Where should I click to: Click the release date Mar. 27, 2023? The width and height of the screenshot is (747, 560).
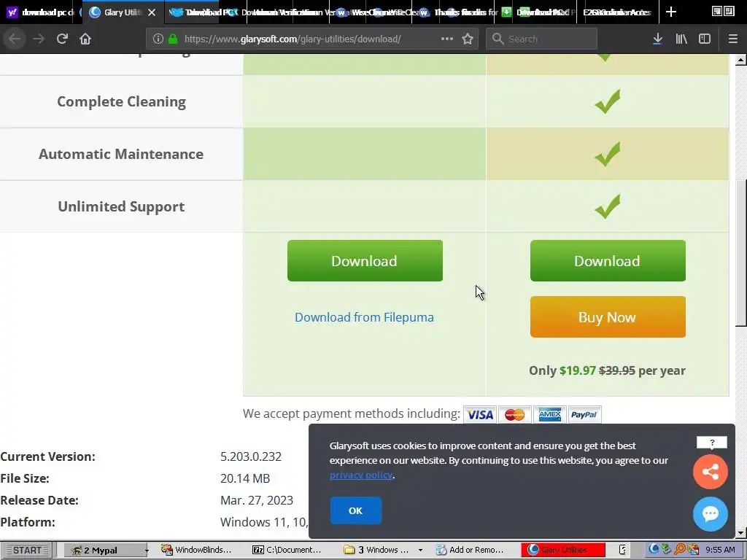(x=256, y=500)
